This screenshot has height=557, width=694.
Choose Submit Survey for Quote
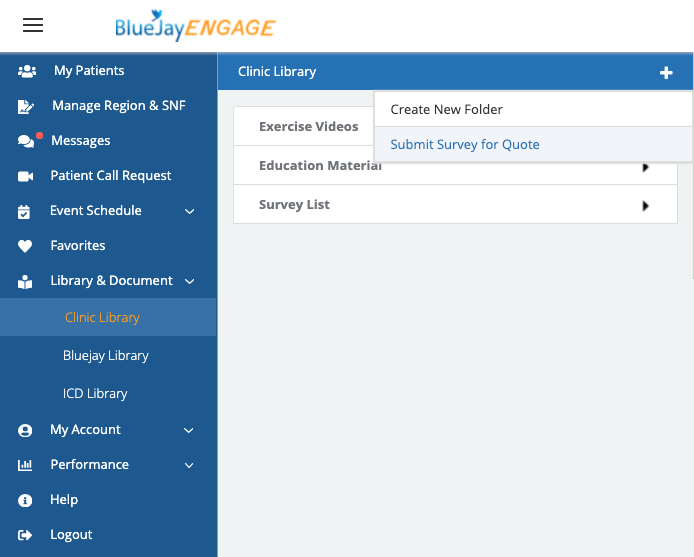(533, 144)
